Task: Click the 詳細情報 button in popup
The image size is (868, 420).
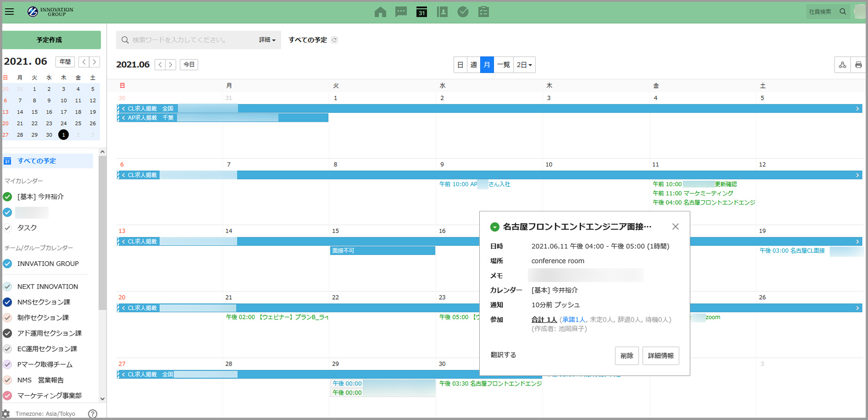Action: tap(661, 355)
